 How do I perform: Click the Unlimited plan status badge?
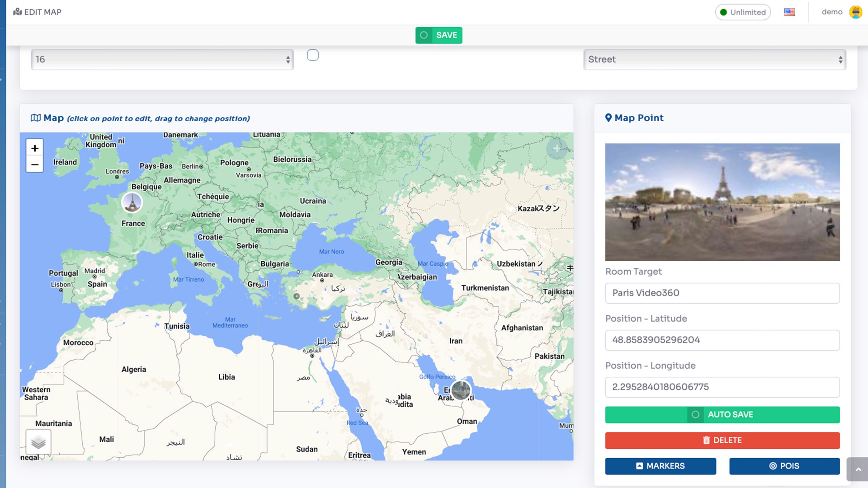click(x=743, y=12)
